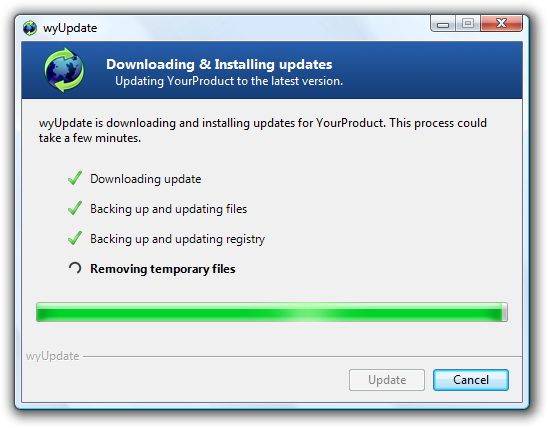This screenshot has width=548, height=428.
Task: Select the Backing up and updating files step
Action: (168, 209)
